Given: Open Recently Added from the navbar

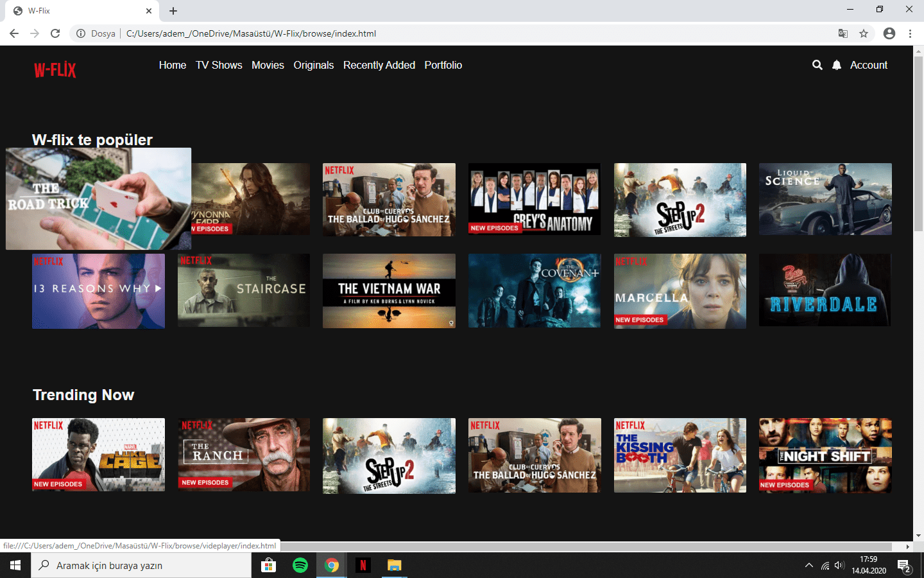Looking at the screenshot, I should 379,65.
